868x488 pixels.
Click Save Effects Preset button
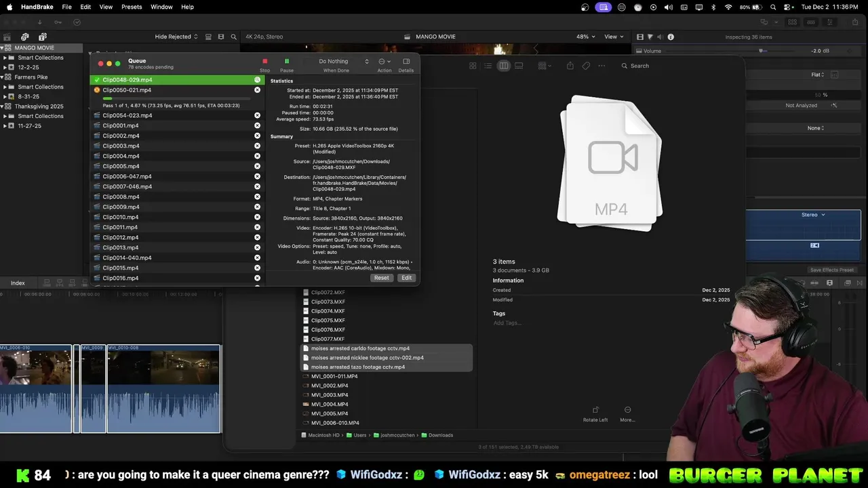[x=832, y=270]
